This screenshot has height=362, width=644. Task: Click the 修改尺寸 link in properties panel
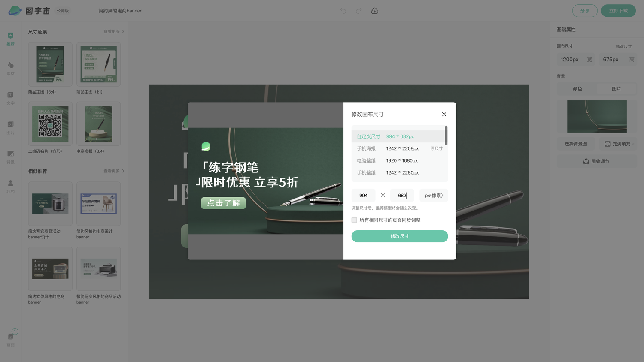click(623, 46)
